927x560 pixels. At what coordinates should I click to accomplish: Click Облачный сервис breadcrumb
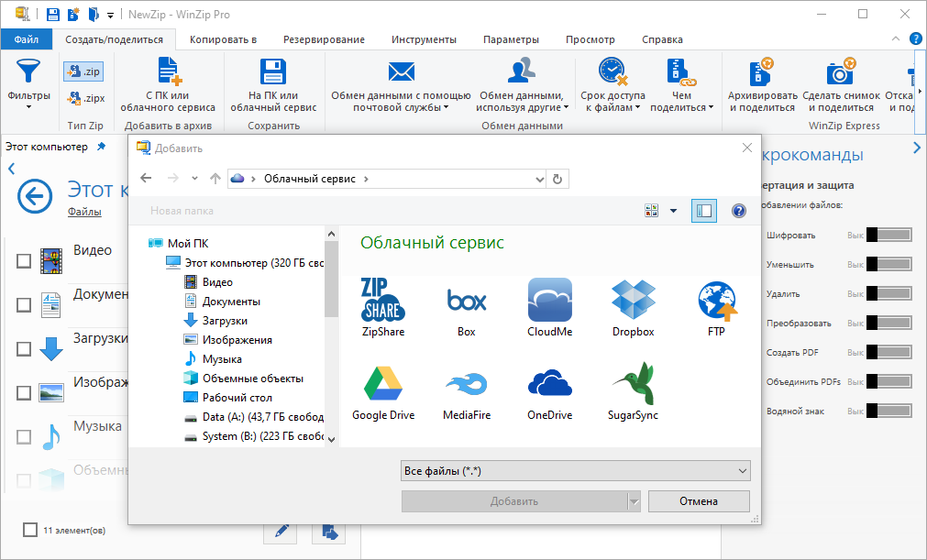click(310, 179)
